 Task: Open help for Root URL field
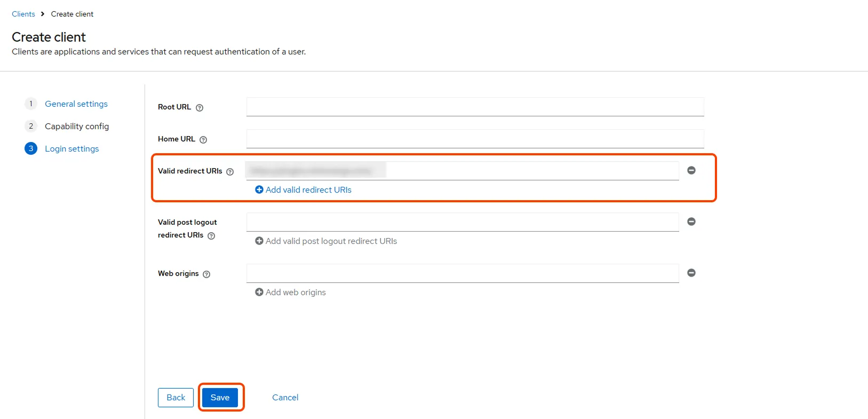coord(200,107)
